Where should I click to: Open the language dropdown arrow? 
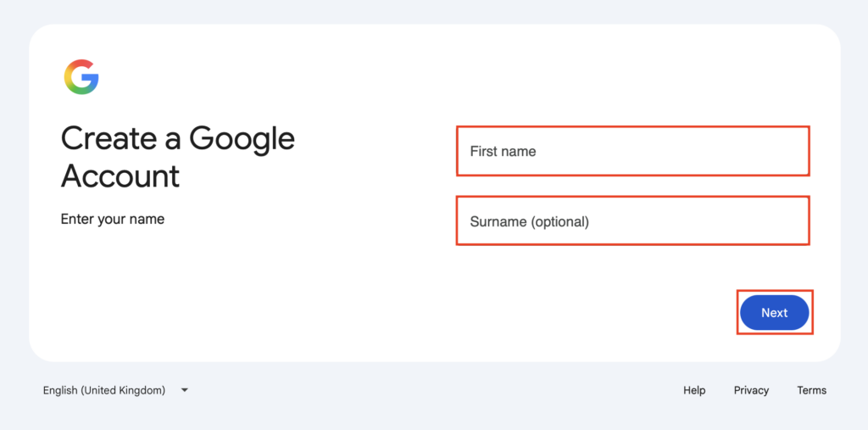tap(185, 390)
